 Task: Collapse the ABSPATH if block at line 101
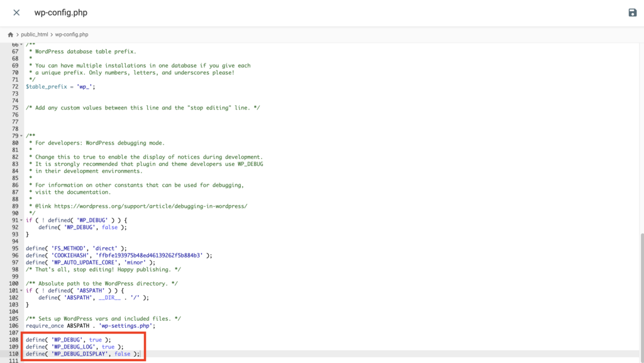(x=20, y=290)
